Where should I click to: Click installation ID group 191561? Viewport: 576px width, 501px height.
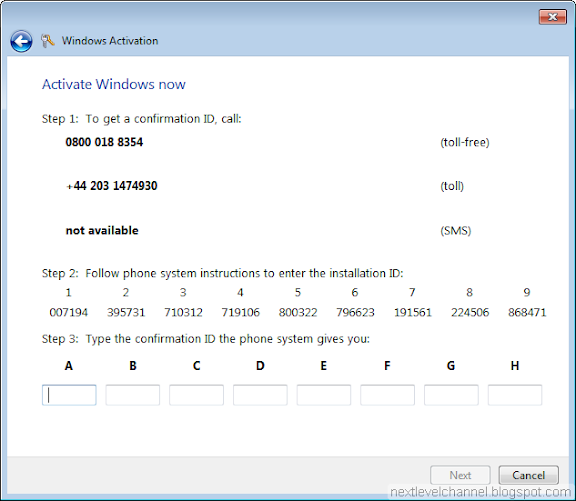pyautogui.click(x=413, y=313)
